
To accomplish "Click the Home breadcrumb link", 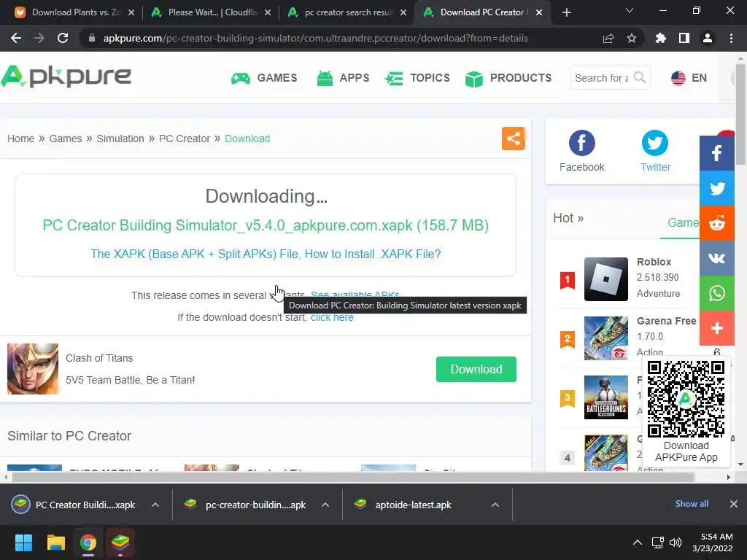I will click(20, 139).
